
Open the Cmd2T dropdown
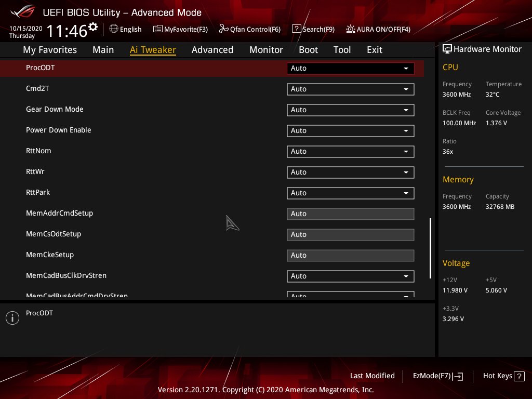[351, 89]
